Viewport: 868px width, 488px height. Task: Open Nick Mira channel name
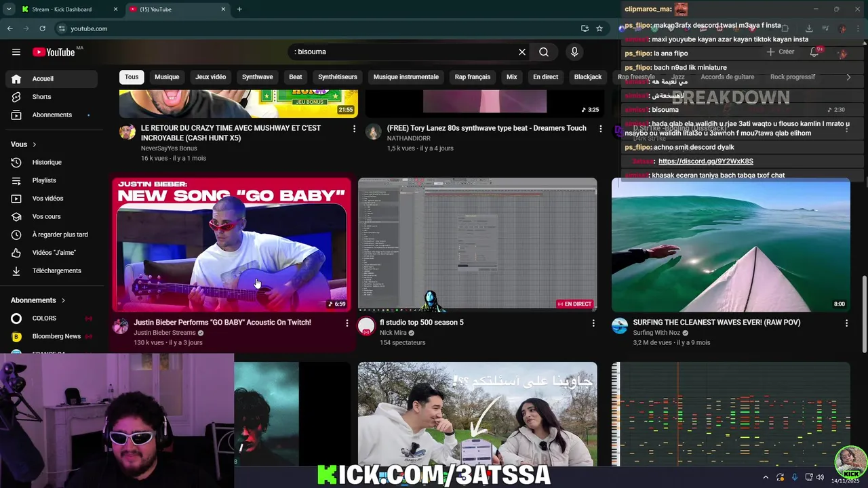click(393, 333)
